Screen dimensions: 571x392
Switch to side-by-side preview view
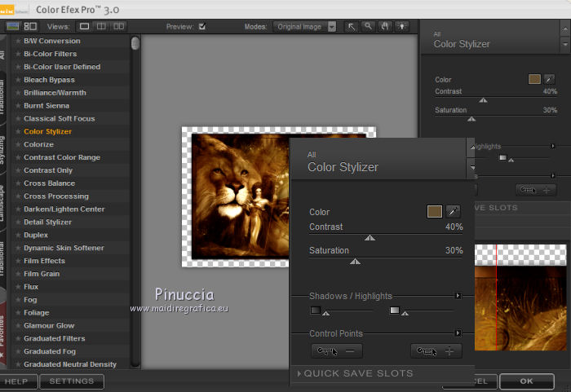[119, 26]
